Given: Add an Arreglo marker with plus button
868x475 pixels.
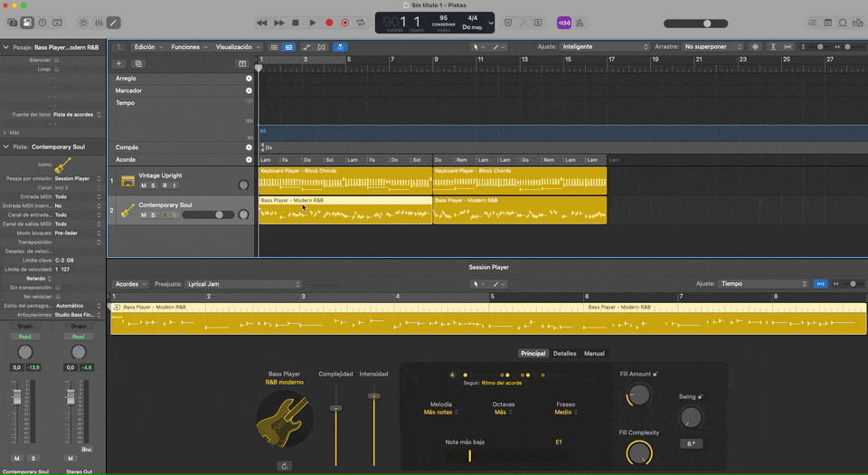Looking at the screenshot, I should [x=249, y=79].
